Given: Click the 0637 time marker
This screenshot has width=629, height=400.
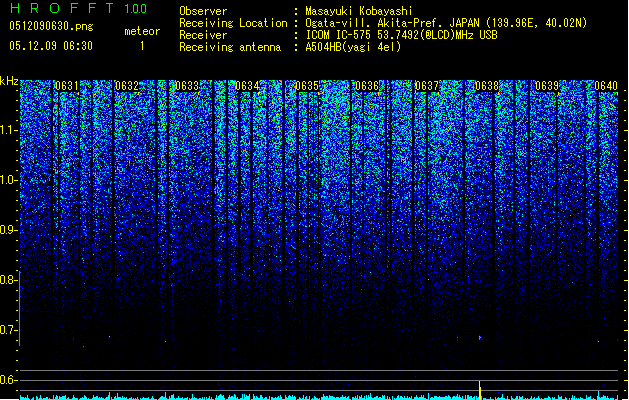Looking at the screenshot, I should tap(427, 86).
